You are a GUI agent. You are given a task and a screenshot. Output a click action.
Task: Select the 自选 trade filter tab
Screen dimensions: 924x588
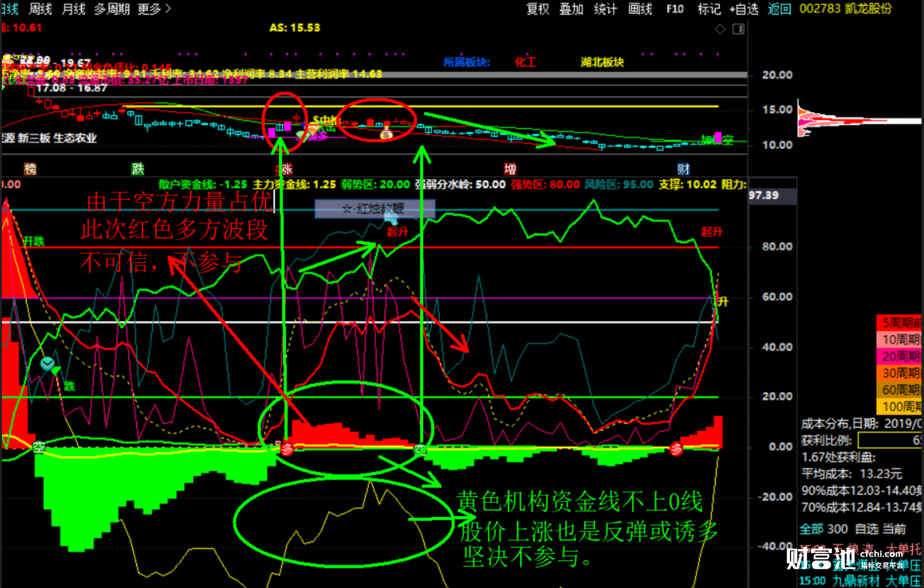[866, 529]
